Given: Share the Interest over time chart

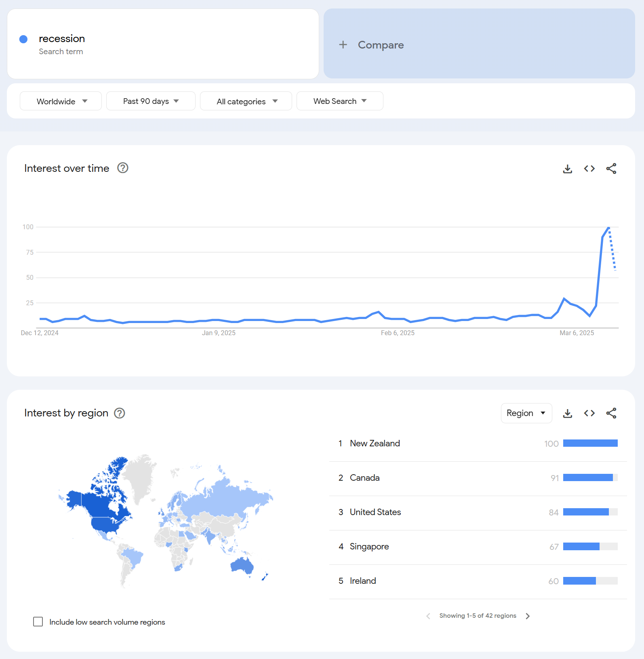Looking at the screenshot, I should coord(611,169).
